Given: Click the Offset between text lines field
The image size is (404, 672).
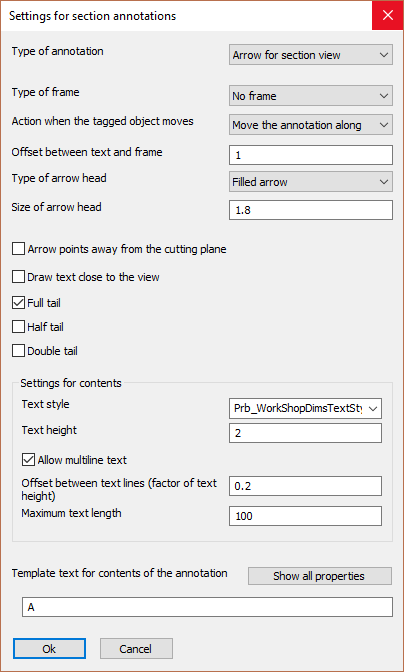Looking at the screenshot, I should [x=305, y=486].
